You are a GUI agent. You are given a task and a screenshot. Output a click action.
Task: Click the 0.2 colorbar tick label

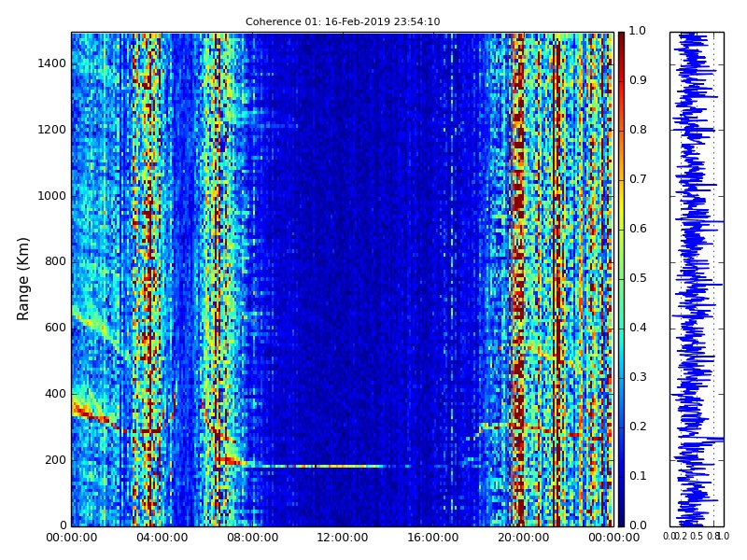click(638, 427)
